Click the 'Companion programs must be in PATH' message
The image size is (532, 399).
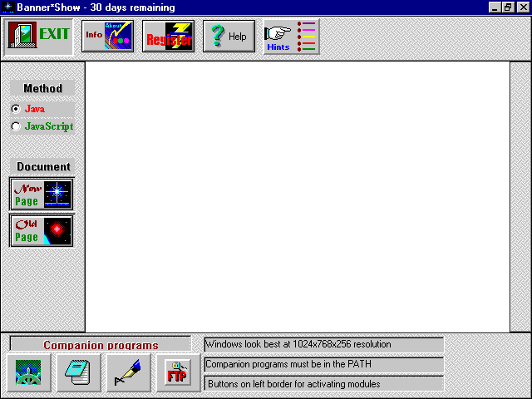coord(323,364)
